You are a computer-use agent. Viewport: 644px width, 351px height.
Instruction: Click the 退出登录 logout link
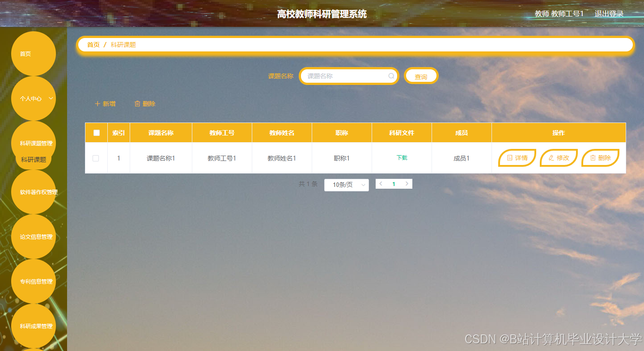click(x=609, y=14)
